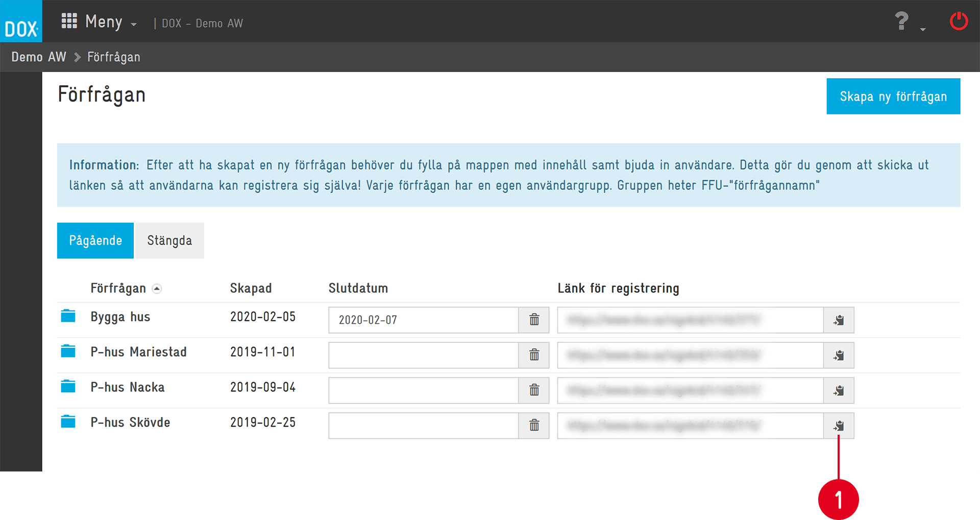Open the P-hus Mariestad folder icon
The width and height of the screenshot is (980, 520).
68,351
